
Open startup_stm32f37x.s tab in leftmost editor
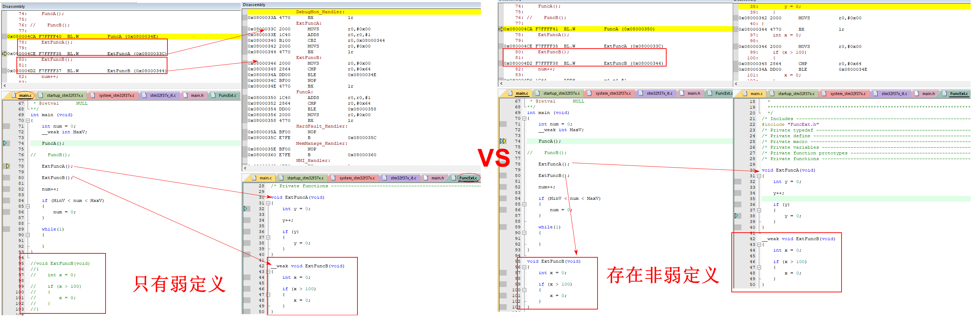tap(61, 95)
